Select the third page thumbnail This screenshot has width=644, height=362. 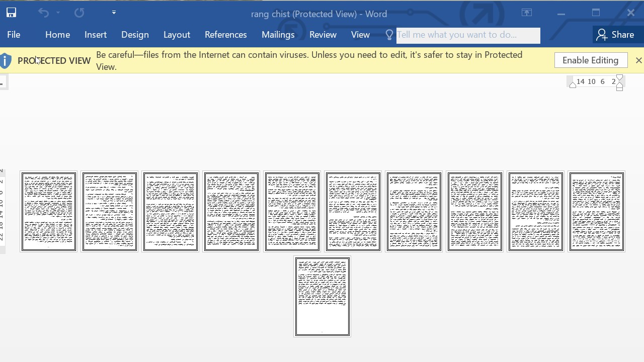pos(170,211)
